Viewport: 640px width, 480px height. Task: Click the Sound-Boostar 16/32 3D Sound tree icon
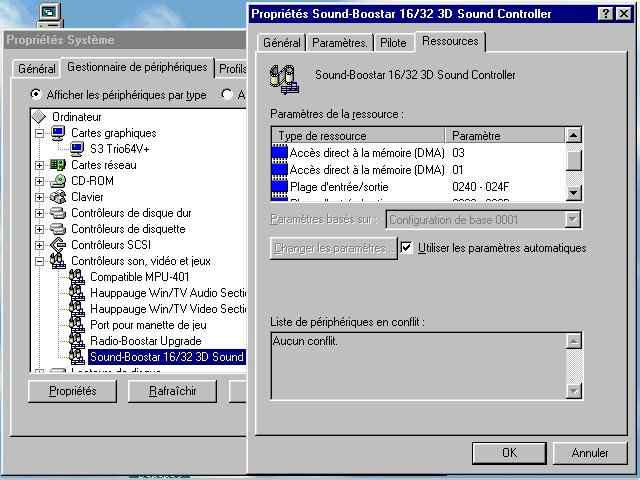77,357
